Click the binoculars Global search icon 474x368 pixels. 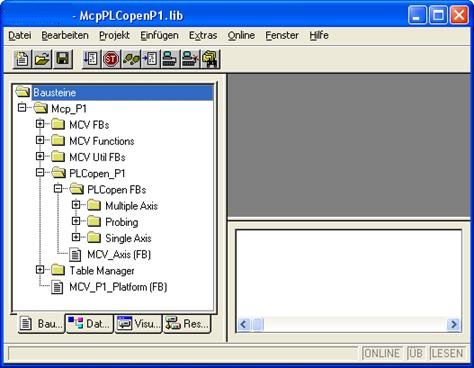click(210, 59)
